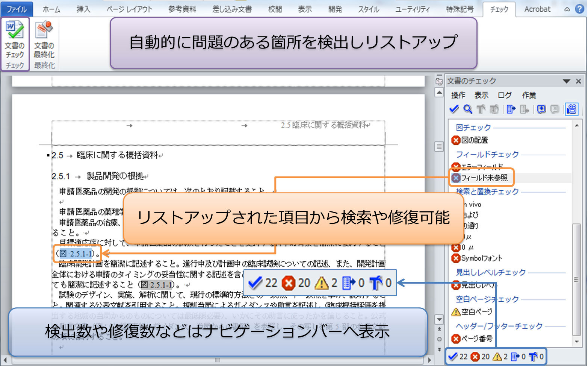Toggle the highlighted camera icon in panel toolbar
The height and width of the screenshot is (366, 588).
click(x=571, y=109)
